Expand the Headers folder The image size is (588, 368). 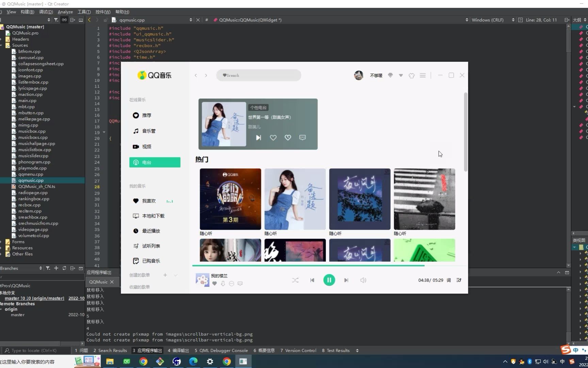point(1,39)
